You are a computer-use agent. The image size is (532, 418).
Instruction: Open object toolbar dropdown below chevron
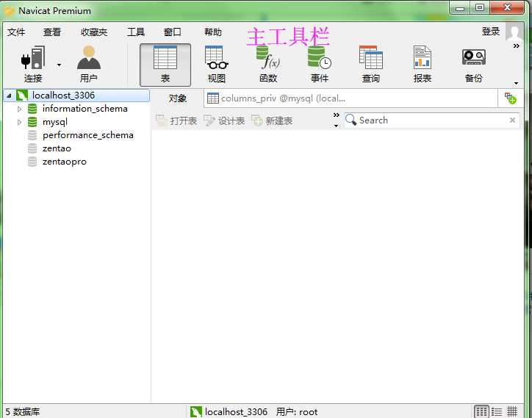click(336, 126)
